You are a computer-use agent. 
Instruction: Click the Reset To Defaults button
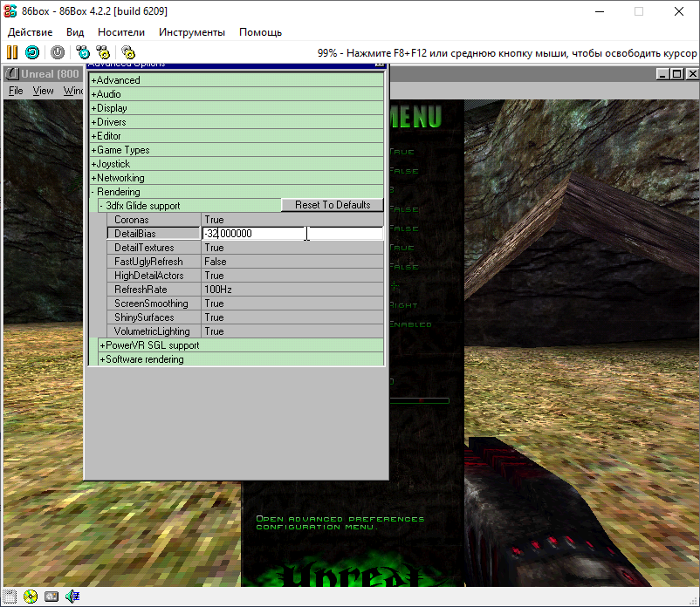(x=332, y=204)
